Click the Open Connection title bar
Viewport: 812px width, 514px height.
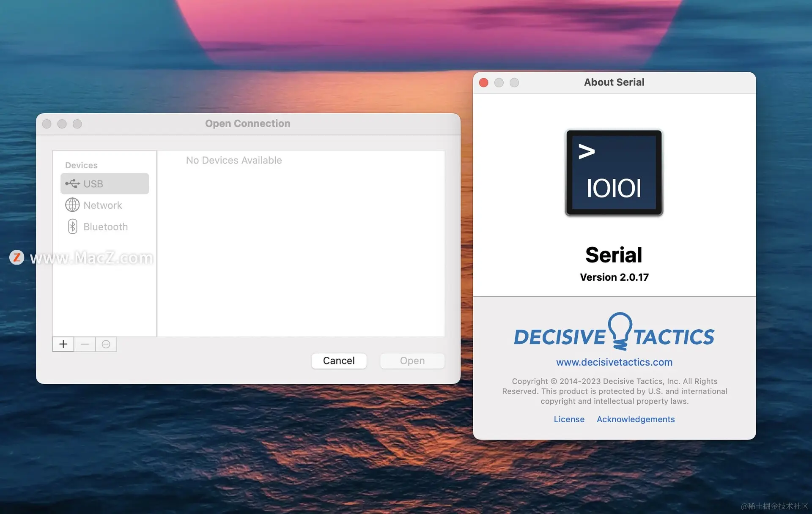(x=248, y=124)
